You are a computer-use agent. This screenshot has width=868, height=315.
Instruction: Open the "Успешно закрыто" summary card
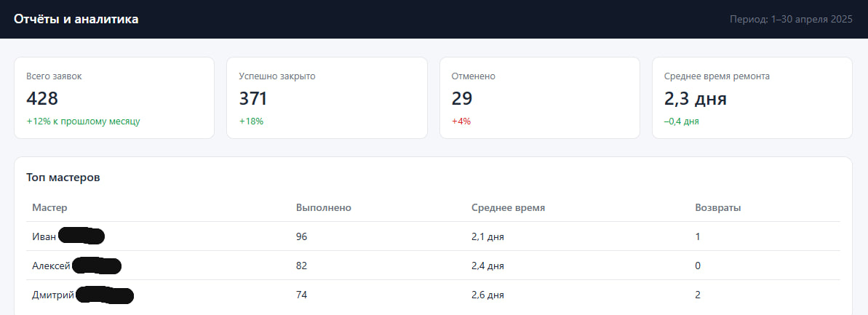point(327,97)
